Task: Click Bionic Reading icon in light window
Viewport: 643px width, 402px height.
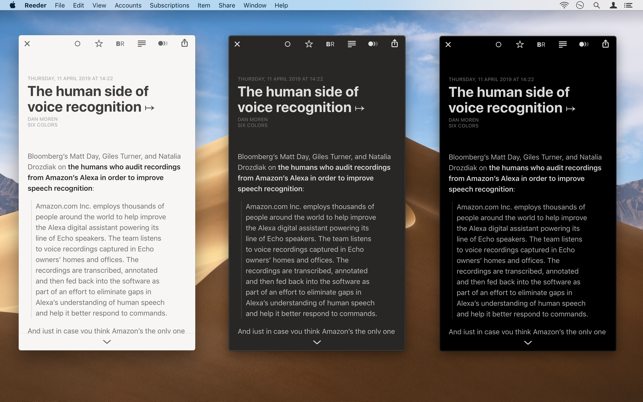Action: coord(120,44)
